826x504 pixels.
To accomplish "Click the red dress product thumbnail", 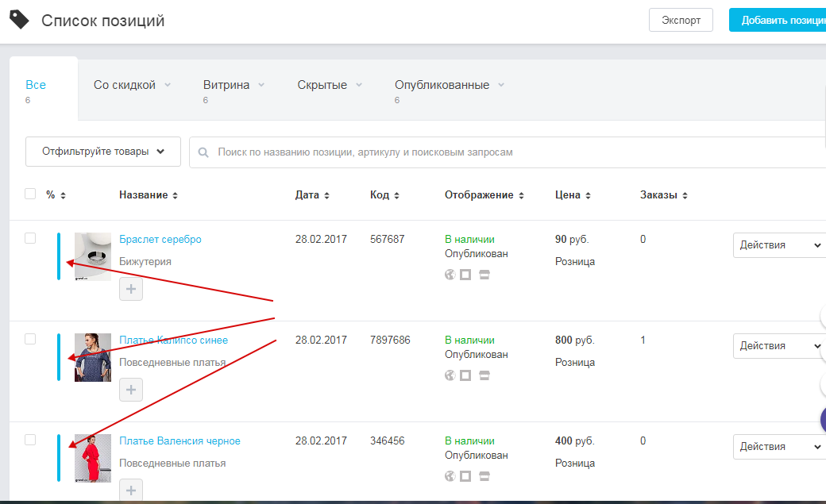I will point(93,458).
